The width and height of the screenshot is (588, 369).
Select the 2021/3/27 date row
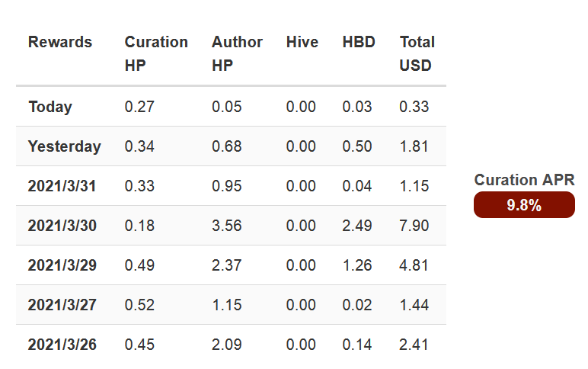(231, 305)
